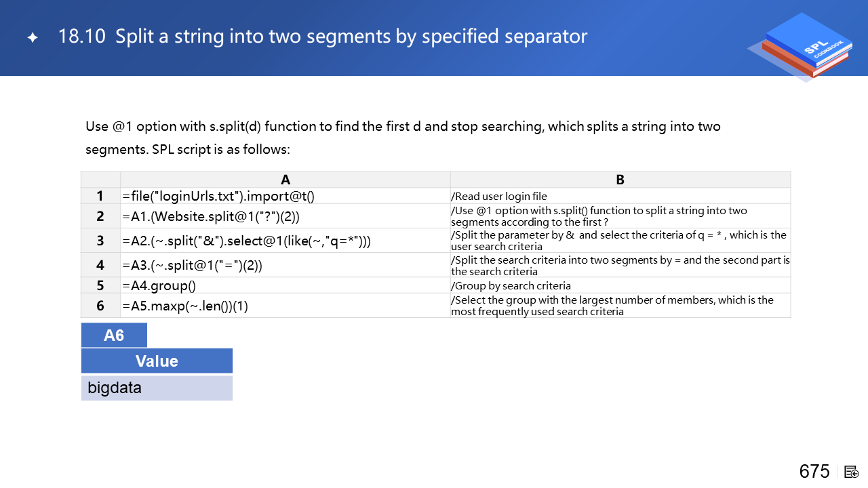Select column A header in script table
868x488 pixels.
pos(285,180)
